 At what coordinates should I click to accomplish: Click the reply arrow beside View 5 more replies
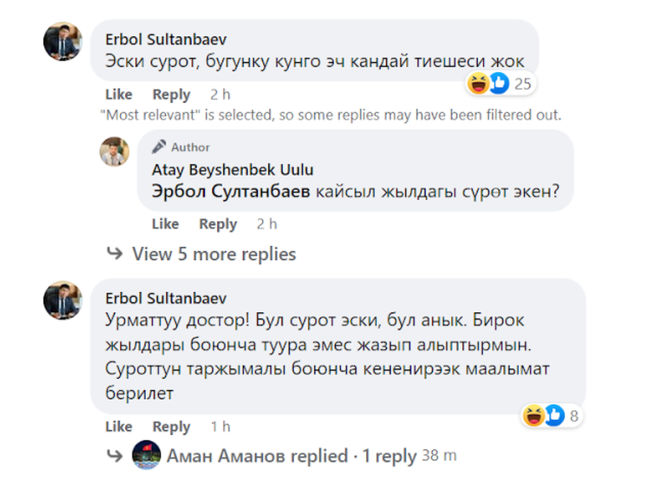(x=115, y=254)
